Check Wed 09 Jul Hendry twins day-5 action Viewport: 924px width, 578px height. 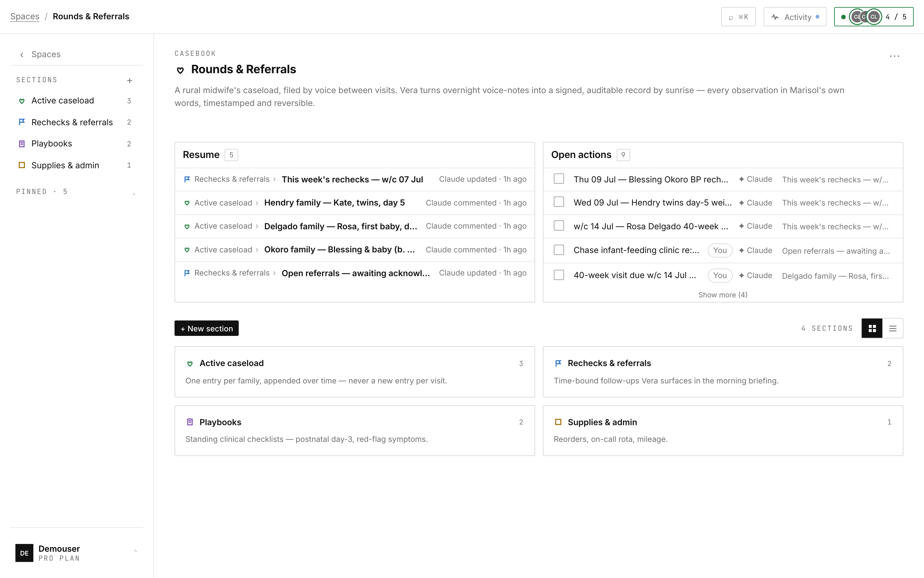(559, 202)
